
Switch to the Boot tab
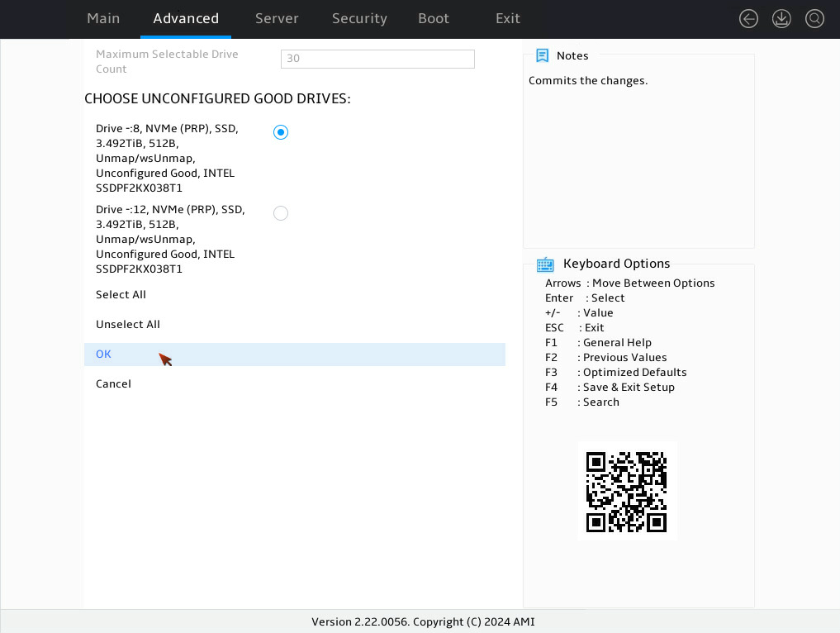(434, 18)
